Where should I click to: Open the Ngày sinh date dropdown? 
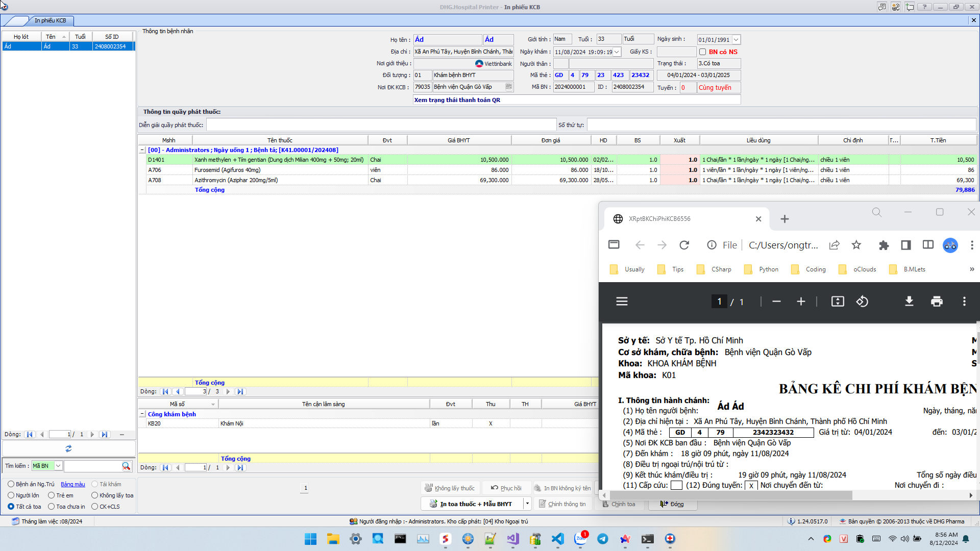[x=736, y=40]
